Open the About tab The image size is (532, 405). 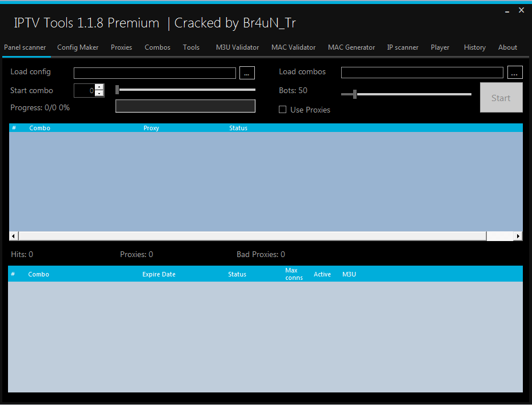click(x=507, y=47)
